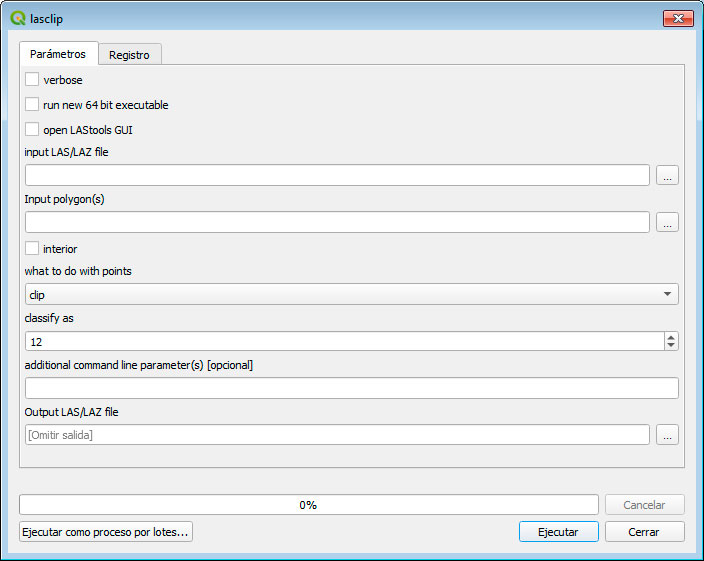The width and height of the screenshot is (704, 561).
Task: Click the 0% progress bar
Action: click(x=309, y=505)
